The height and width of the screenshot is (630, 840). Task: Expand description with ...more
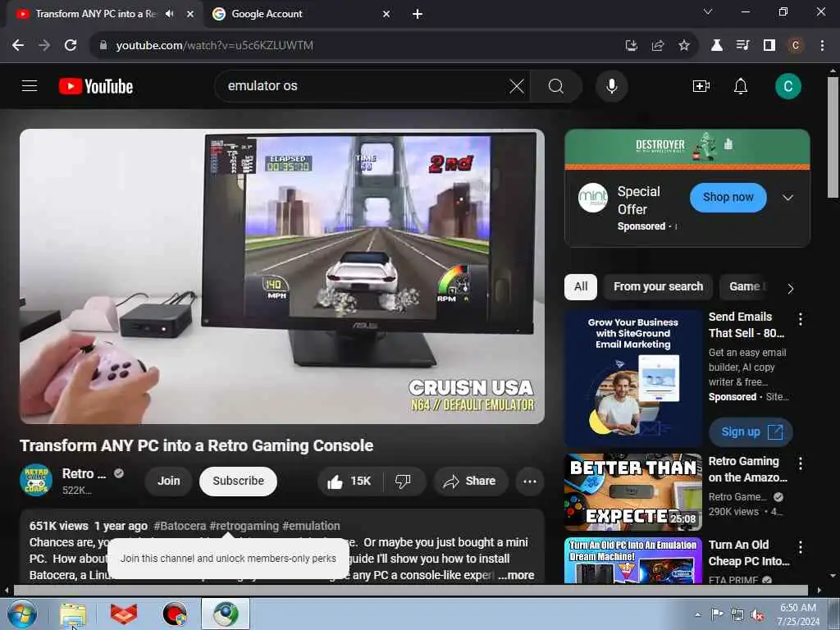point(516,575)
